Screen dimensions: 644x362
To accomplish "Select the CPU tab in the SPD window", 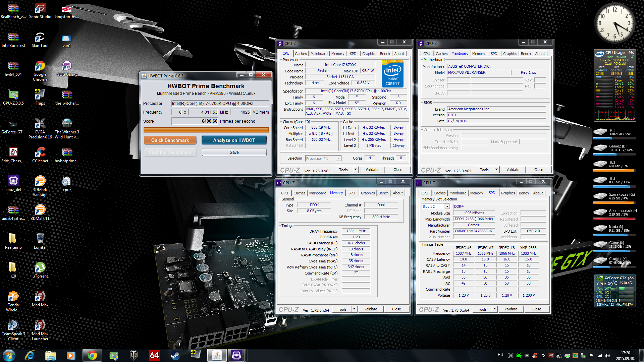I will coord(425,193).
